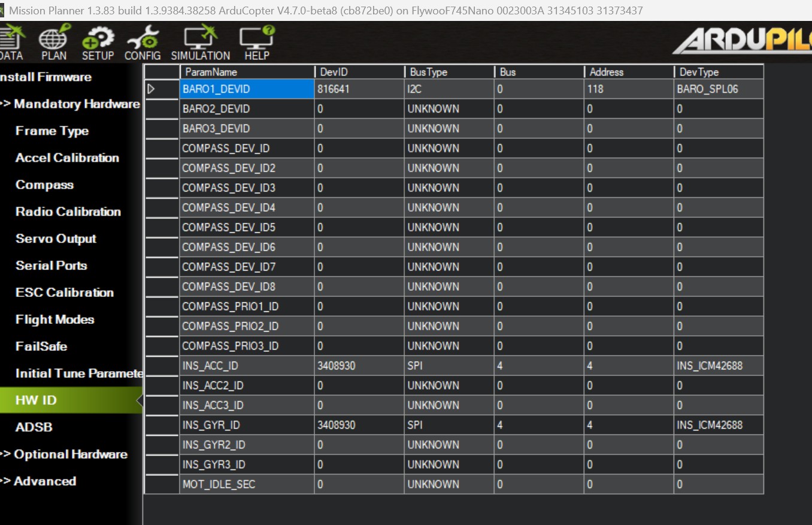Click the row header of MOT_IDLE_SEC
This screenshot has height=525, width=812.
(162, 484)
